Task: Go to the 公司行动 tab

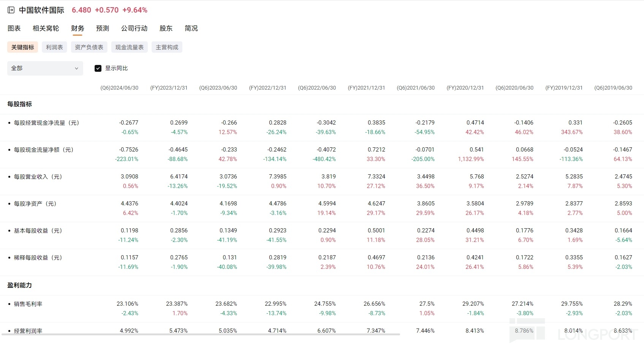Action: click(x=134, y=28)
